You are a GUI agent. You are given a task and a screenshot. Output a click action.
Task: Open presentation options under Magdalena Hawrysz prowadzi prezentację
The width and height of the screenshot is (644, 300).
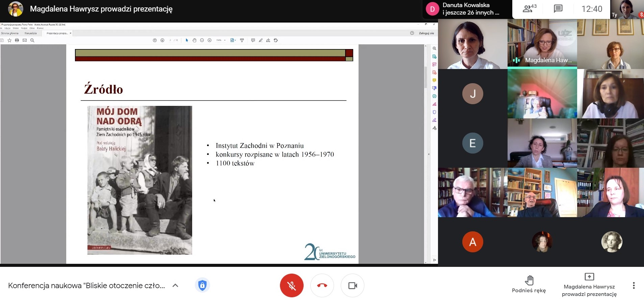(589, 285)
